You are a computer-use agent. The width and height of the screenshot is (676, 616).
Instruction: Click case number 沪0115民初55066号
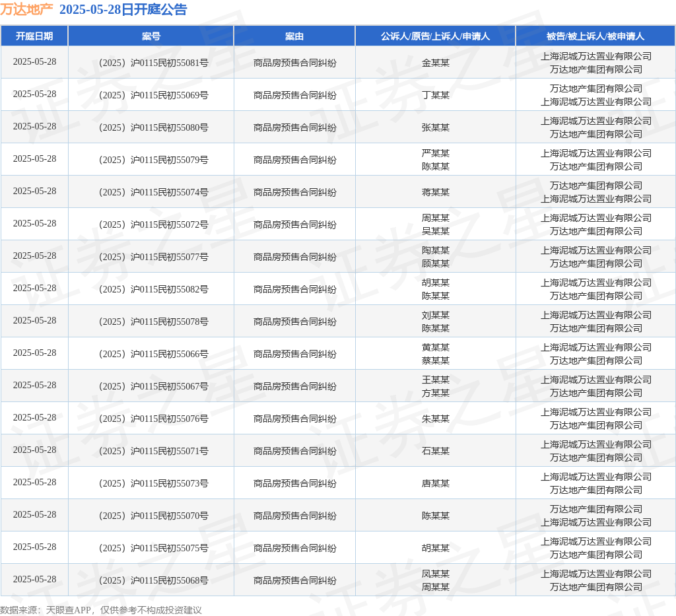pyautogui.click(x=154, y=354)
